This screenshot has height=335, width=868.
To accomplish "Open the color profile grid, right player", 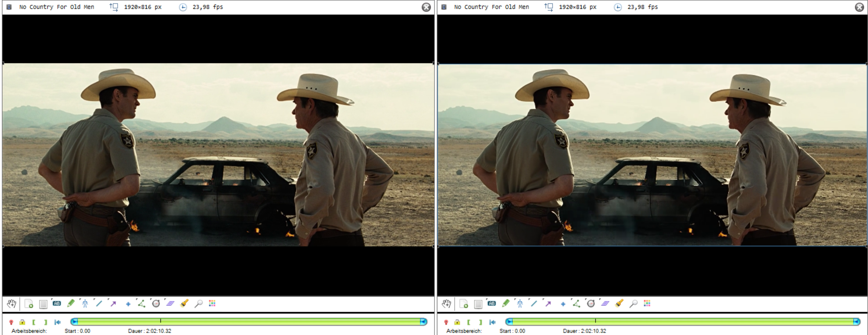I will (x=647, y=303).
